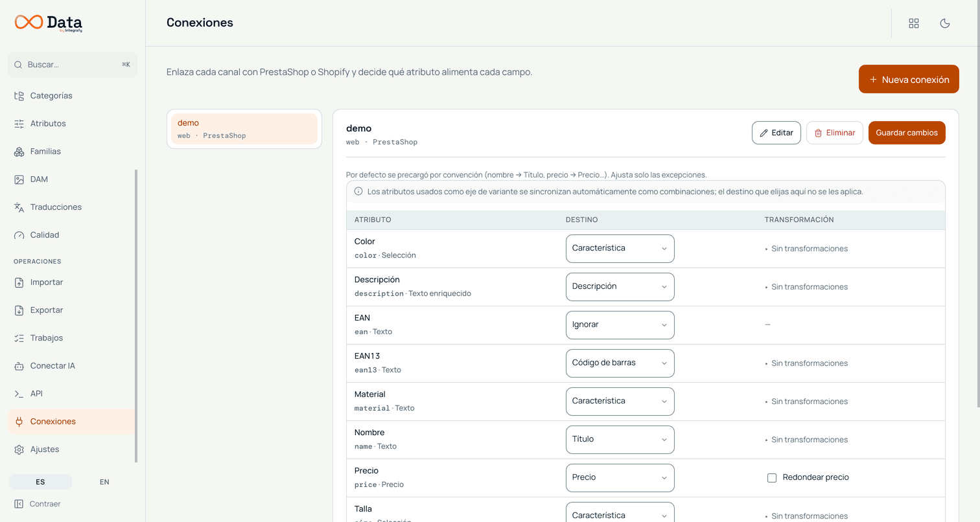Image resolution: width=980 pixels, height=522 pixels.
Task: Click the Importar upload icon
Action: (x=19, y=282)
